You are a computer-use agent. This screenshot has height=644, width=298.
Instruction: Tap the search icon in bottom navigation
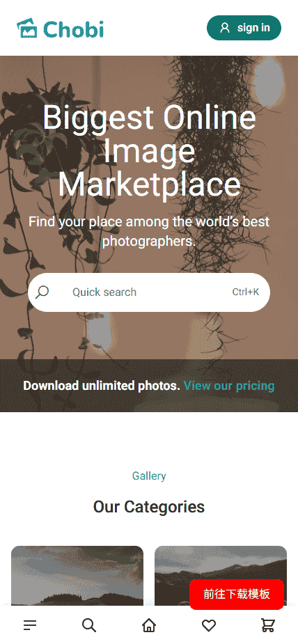(89, 625)
